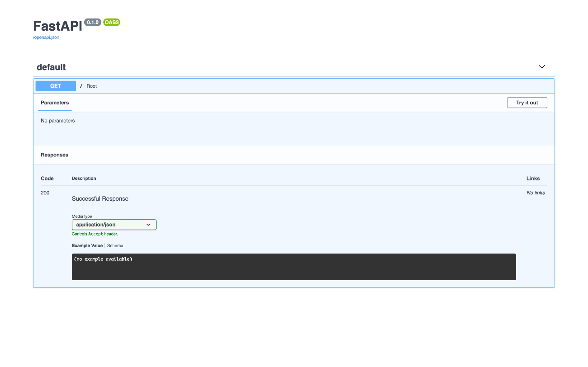Click the Links column header
Image resolution: width=588 pixels, height=367 pixels.
tap(533, 179)
